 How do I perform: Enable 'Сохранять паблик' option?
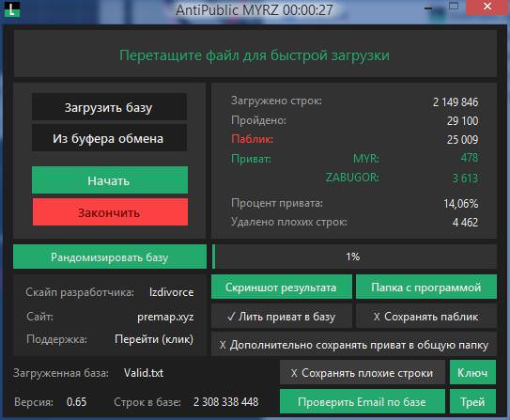click(426, 317)
